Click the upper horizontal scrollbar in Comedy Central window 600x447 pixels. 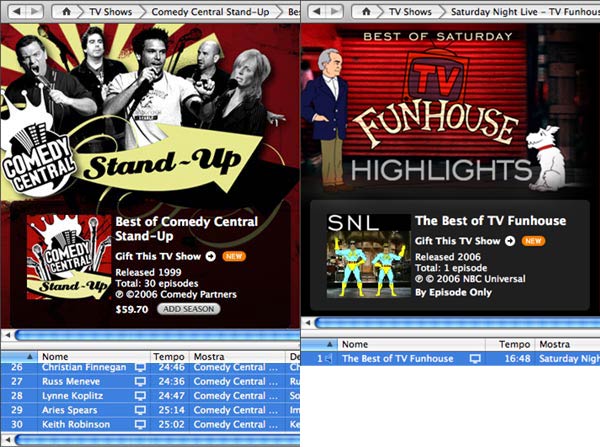(x=157, y=335)
